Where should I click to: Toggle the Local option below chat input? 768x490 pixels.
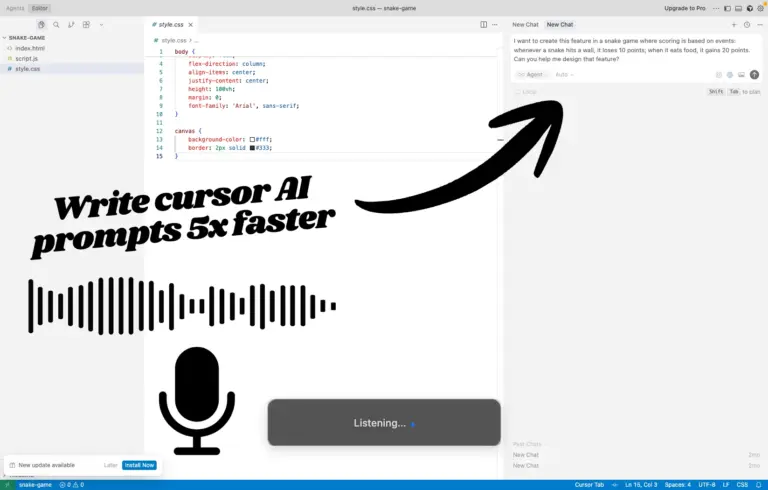pyautogui.click(x=526, y=92)
